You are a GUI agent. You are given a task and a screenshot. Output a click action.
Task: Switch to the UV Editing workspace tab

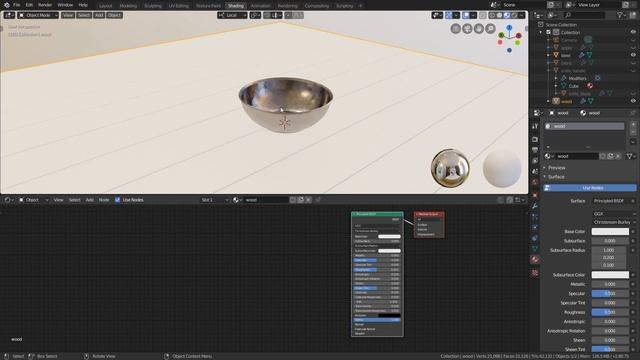tap(178, 6)
